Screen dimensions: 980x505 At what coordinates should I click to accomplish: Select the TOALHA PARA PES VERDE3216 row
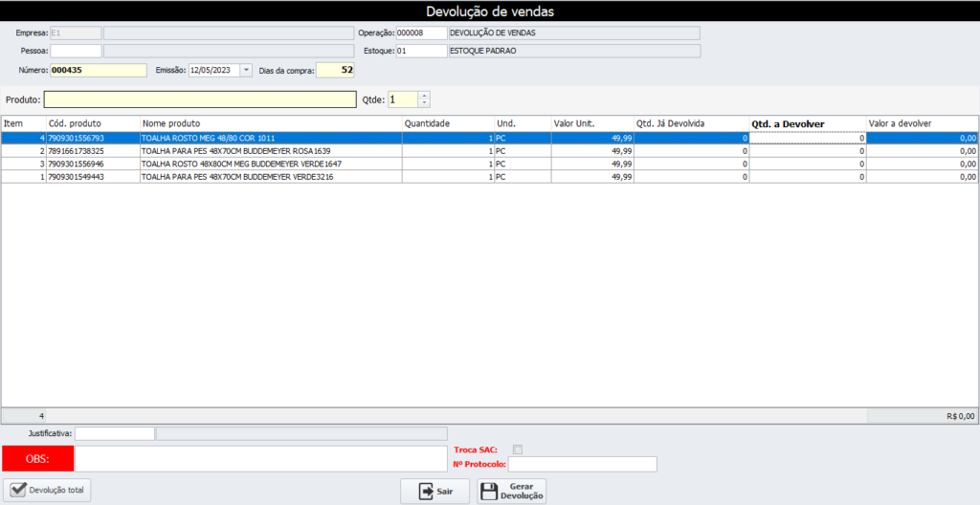pyautogui.click(x=270, y=177)
